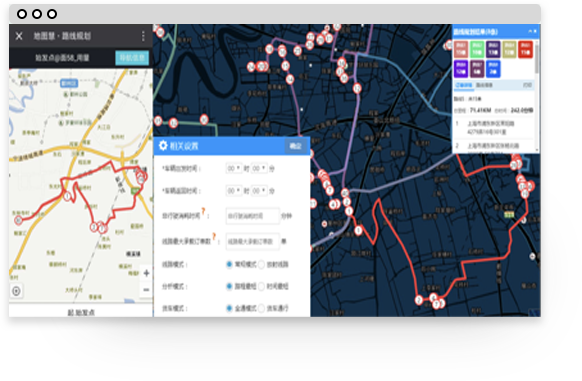This screenshot has height=381, width=582.
Task: Switch to the route guidance tab
Action: [x=484, y=85]
